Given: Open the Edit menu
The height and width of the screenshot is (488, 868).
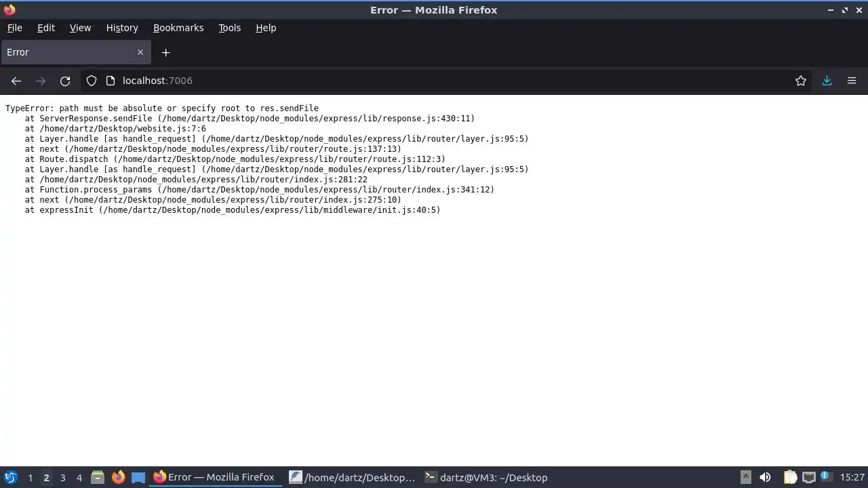Looking at the screenshot, I should coord(46,28).
